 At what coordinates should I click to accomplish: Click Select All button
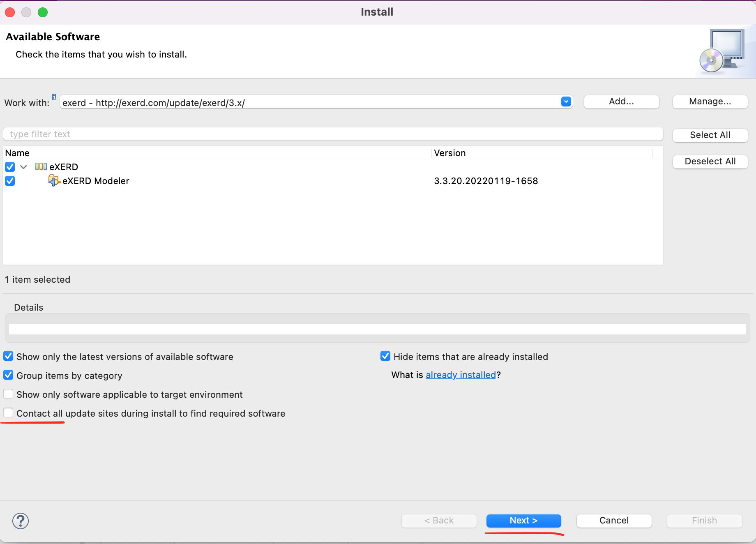(x=710, y=135)
